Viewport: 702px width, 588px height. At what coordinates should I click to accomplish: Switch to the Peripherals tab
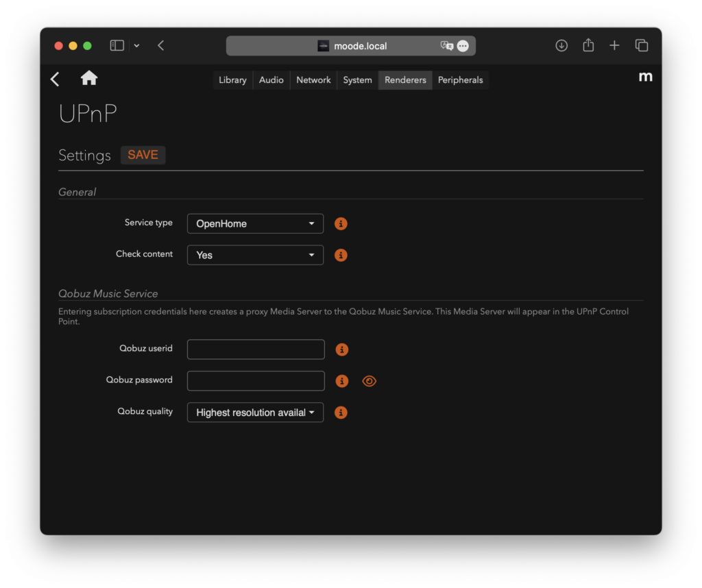[460, 80]
